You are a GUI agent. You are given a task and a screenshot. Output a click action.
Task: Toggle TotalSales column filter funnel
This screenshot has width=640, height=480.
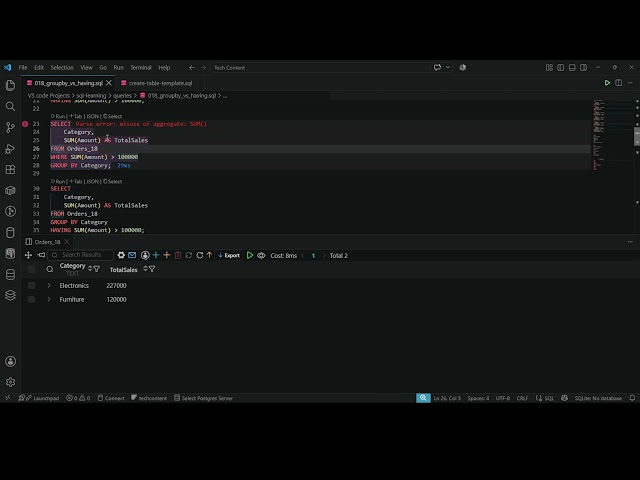click(x=152, y=269)
